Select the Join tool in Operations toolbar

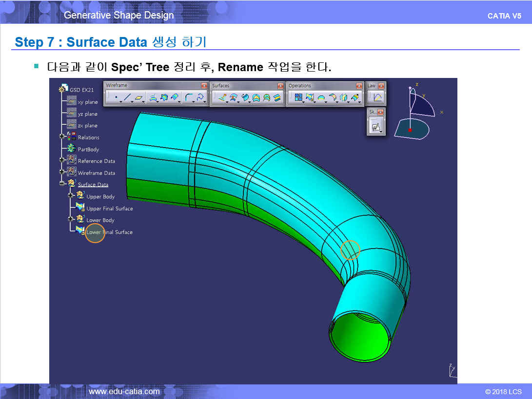click(298, 98)
